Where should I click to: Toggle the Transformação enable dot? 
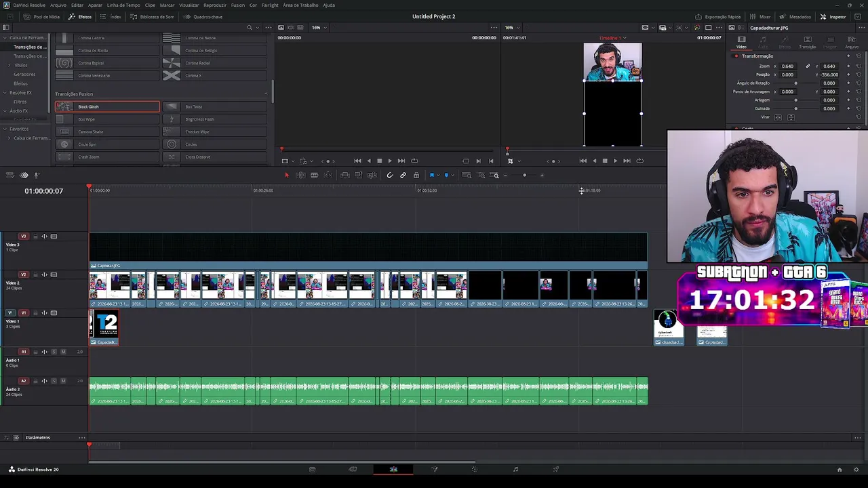coord(736,56)
